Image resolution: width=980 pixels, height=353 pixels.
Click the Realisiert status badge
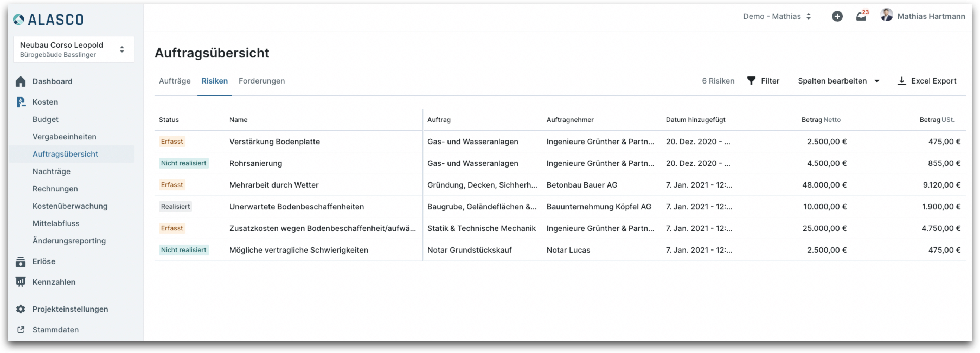(x=175, y=207)
